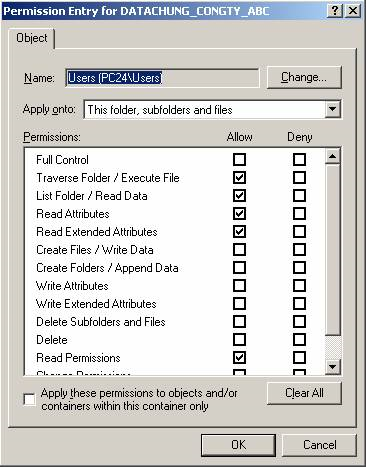Uncheck Allow for List Folder / Read Data
Image resolution: width=366 pixels, height=467 pixels.
(x=239, y=196)
